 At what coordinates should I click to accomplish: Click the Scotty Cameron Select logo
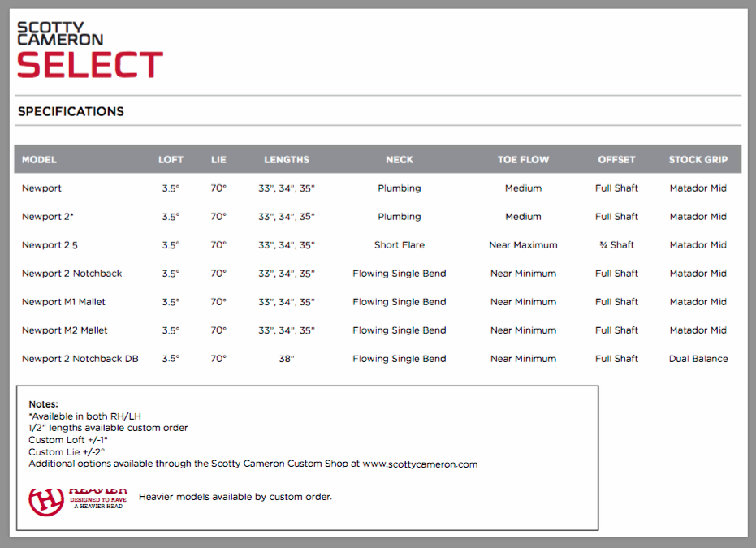click(89, 50)
